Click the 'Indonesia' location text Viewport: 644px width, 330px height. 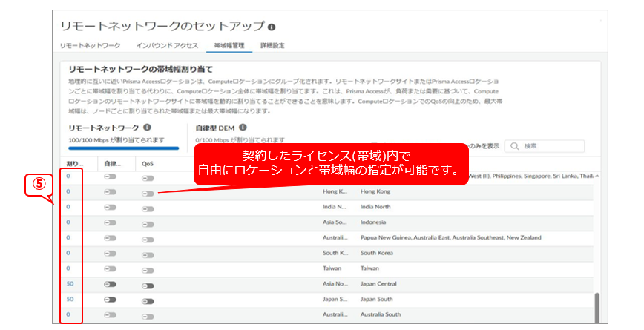click(373, 222)
